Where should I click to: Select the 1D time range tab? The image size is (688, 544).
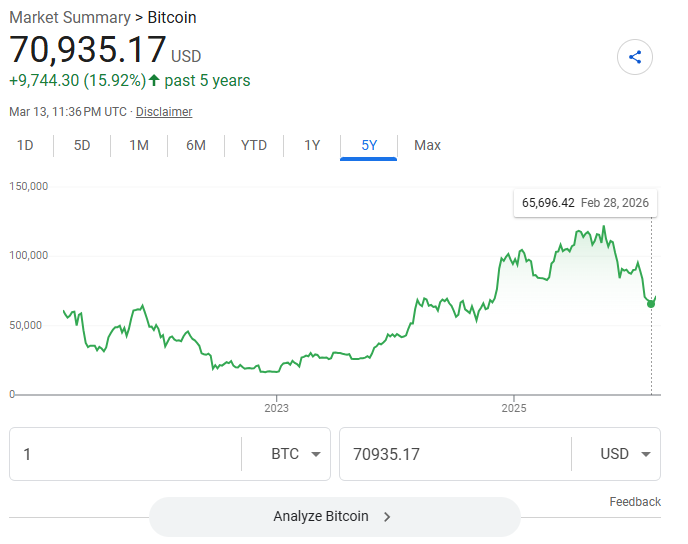tap(25, 145)
